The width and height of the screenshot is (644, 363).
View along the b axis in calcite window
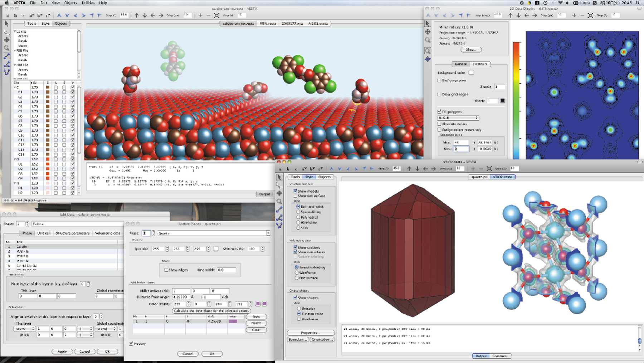tap(15, 15)
